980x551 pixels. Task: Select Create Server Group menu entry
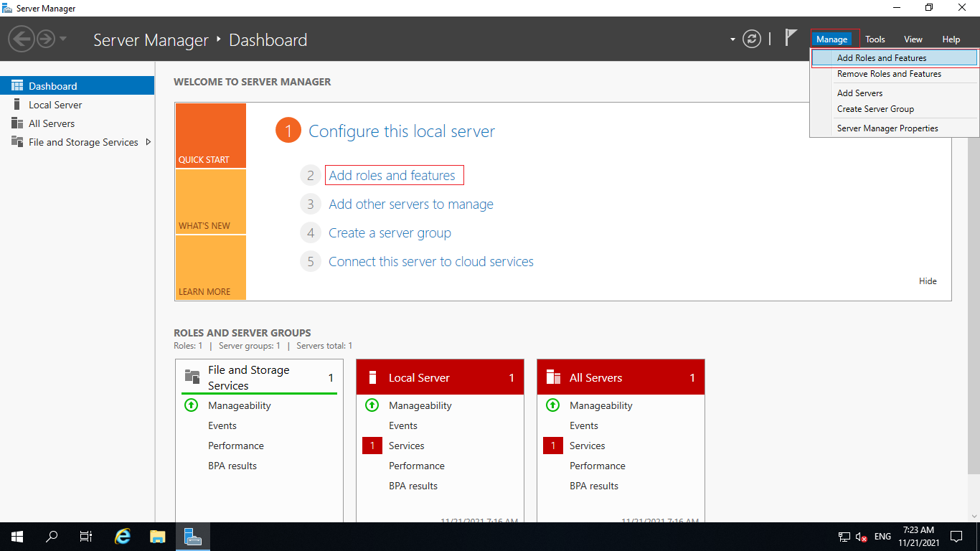click(x=894, y=109)
